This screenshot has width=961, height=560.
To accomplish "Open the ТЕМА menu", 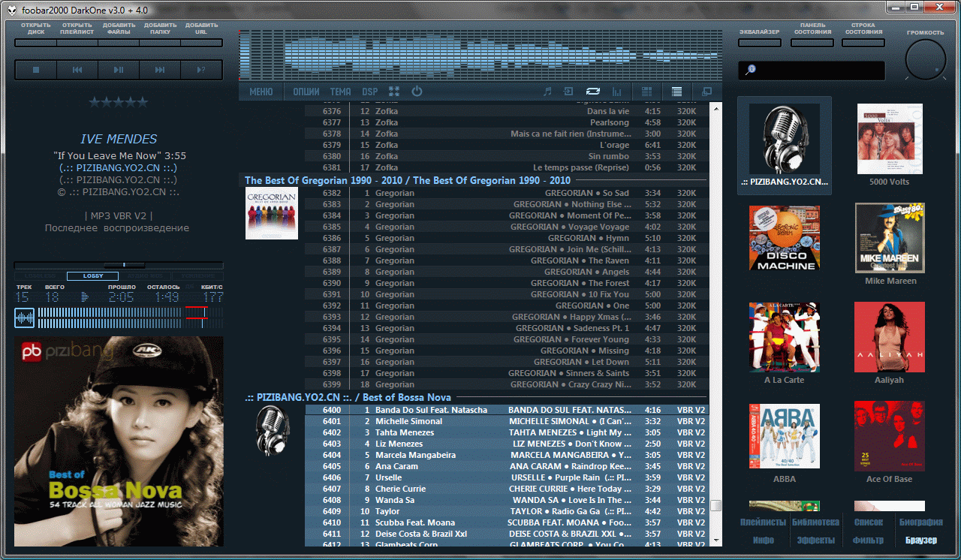I will (x=340, y=92).
